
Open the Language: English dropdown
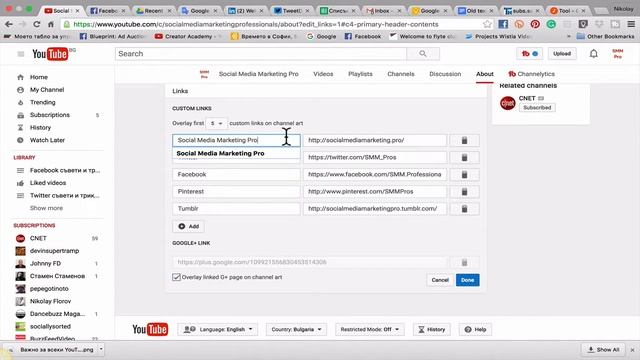pyautogui.click(x=218, y=329)
